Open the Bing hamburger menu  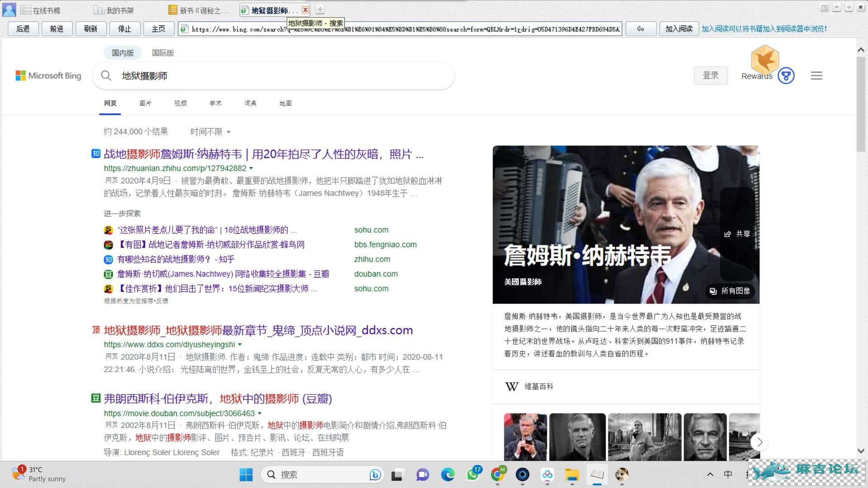pyautogui.click(x=816, y=75)
